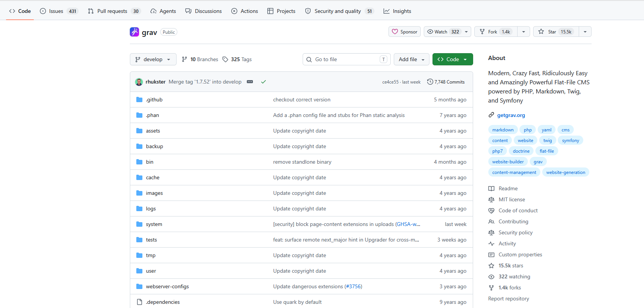The height and width of the screenshot is (308, 644).
Task: Expand the Star lists dropdown arrow
Action: 585,32
